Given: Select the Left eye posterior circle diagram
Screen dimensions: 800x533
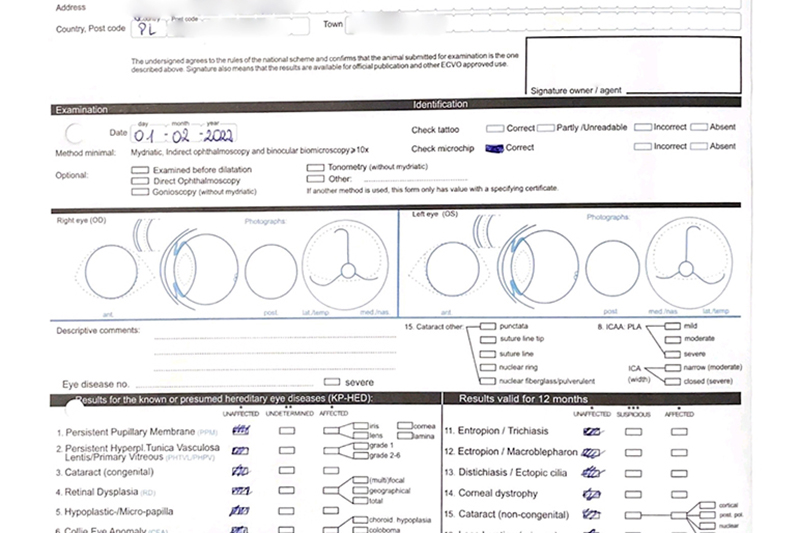Looking at the screenshot, I should (x=612, y=268).
